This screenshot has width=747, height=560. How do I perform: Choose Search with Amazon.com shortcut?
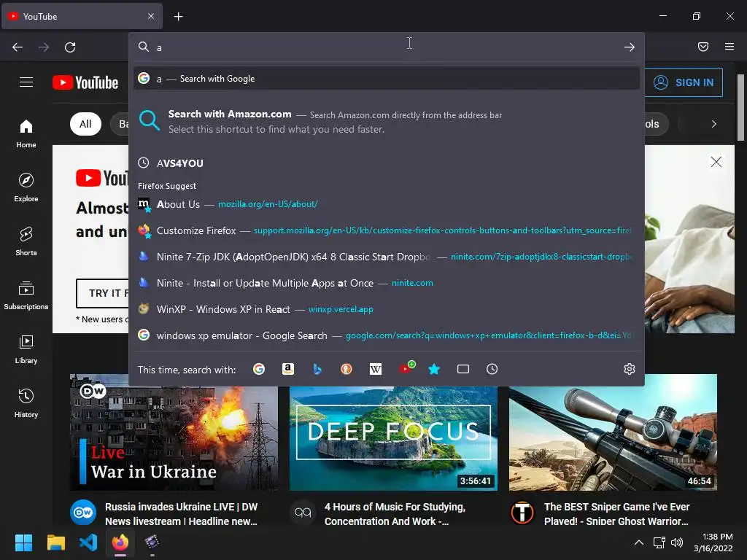click(387, 122)
